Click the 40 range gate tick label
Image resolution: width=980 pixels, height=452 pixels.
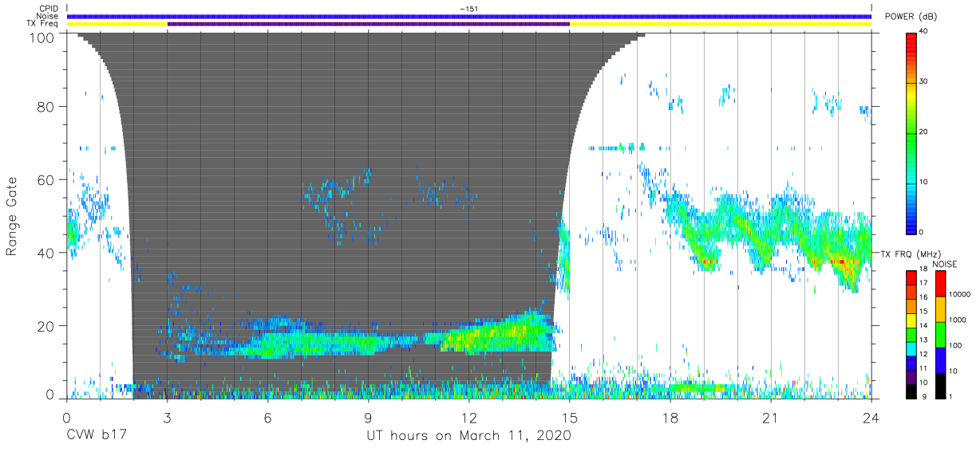click(x=46, y=253)
